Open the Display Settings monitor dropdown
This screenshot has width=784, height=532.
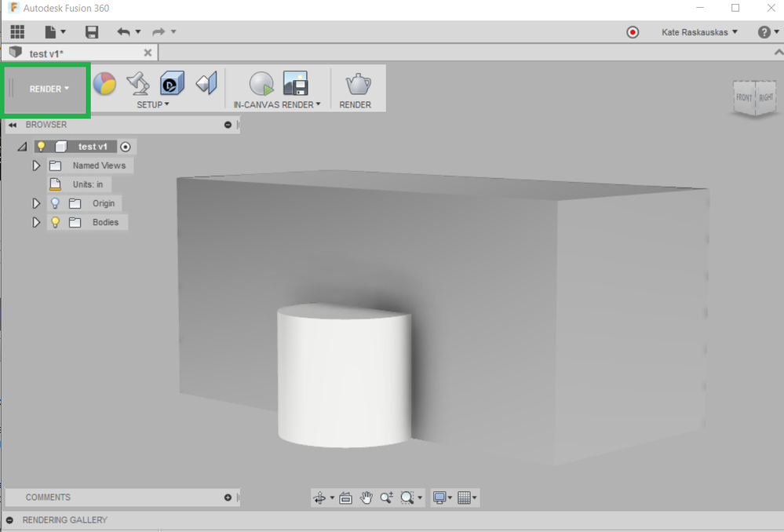click(443, 497)
